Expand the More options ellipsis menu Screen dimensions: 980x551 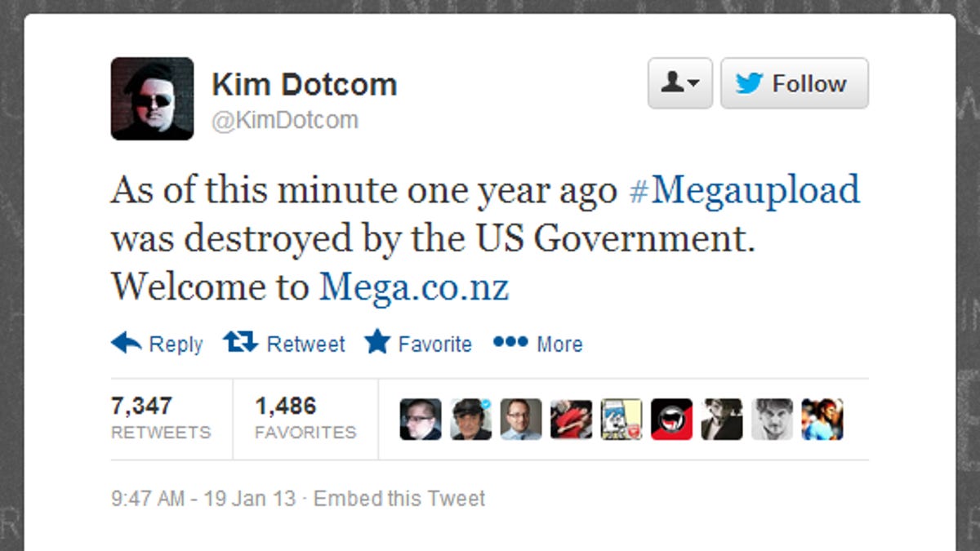(x=510, y=343)
